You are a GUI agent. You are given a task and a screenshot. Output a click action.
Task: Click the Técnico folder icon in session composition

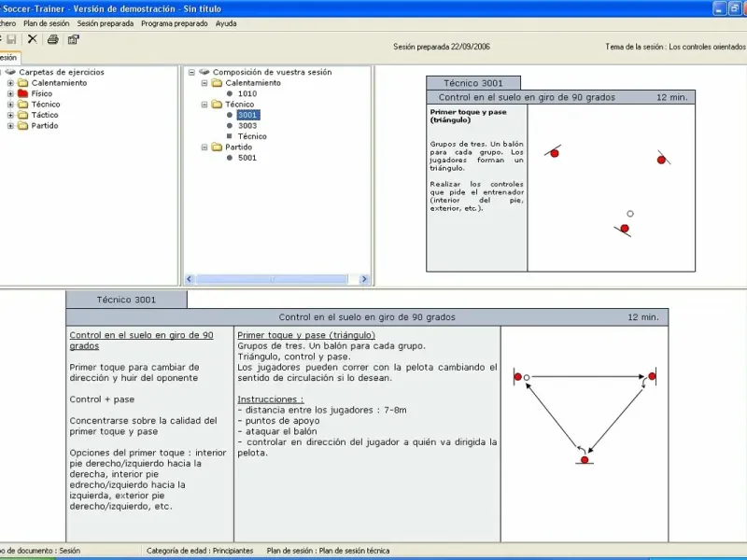tap(217, 105)
